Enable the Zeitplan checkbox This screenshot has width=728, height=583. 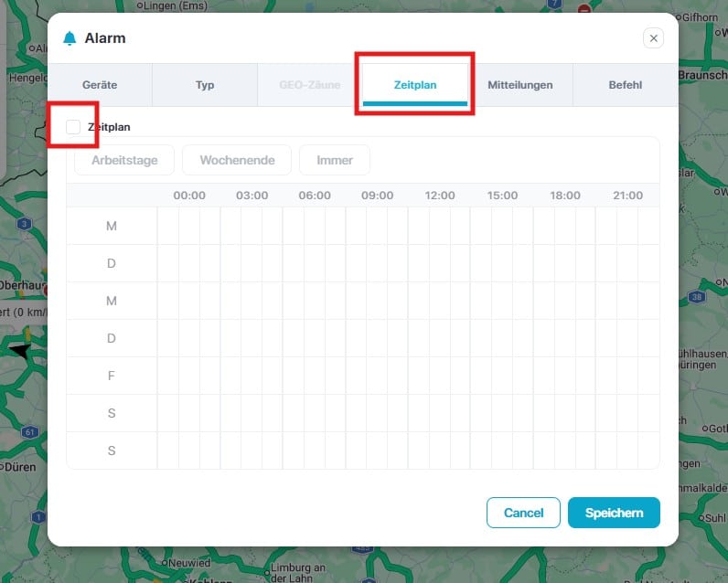tap(73, 127)
